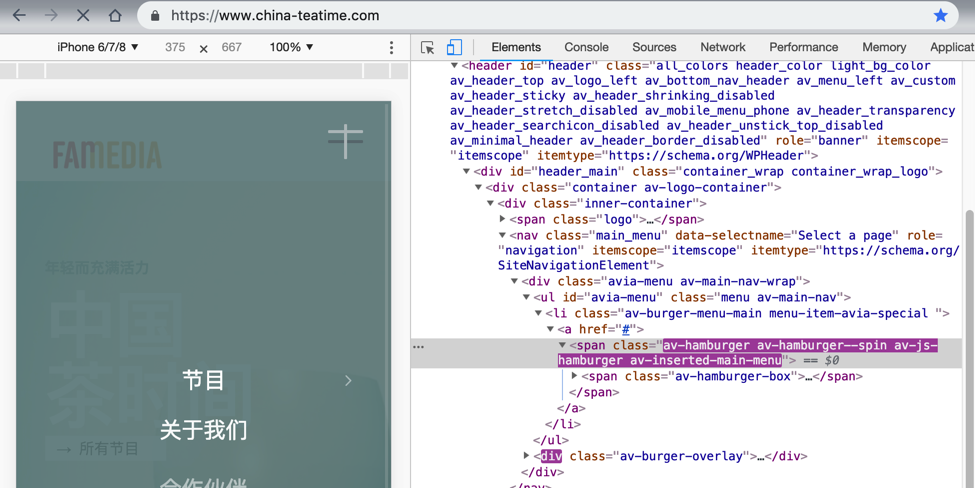
Task: Click the address bar URL
Action: click(275, 16)
